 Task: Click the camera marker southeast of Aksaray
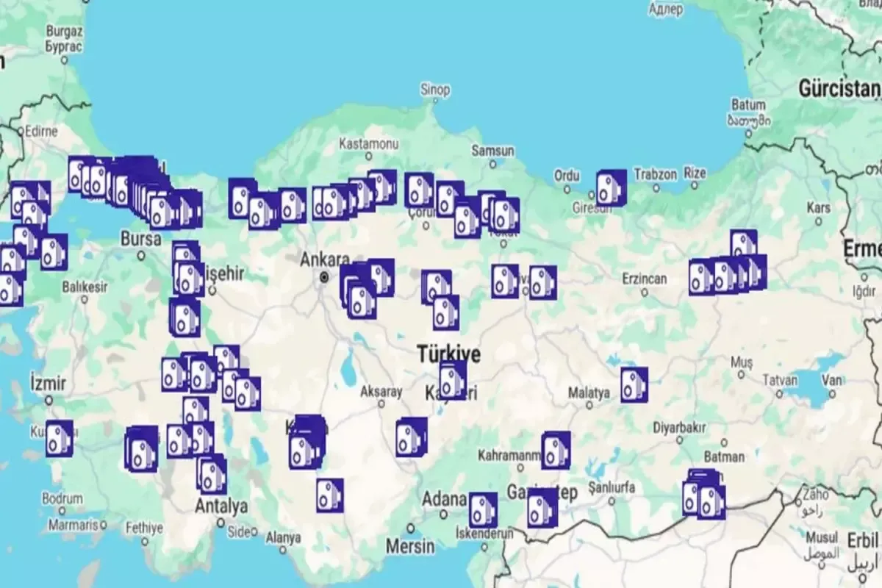coord(411,437)
